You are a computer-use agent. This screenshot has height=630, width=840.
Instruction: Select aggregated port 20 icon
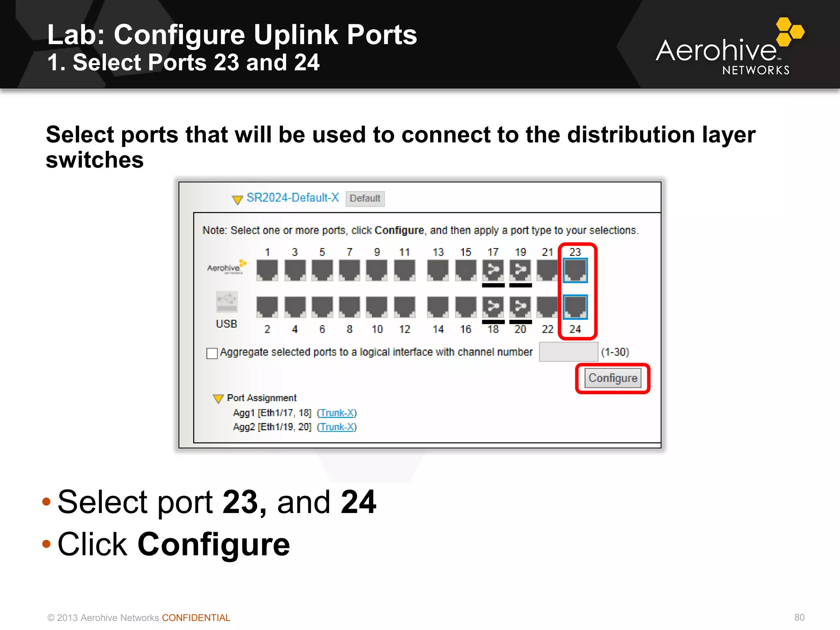(x=520, y=307)
